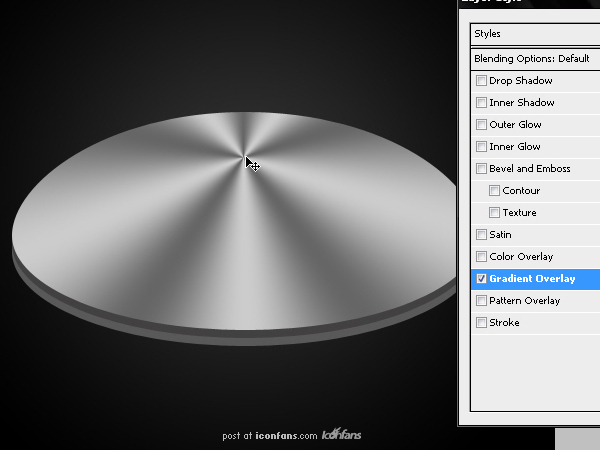Toggle the Satin effect checkbox
600x450 pixels.
click(481, 235)
